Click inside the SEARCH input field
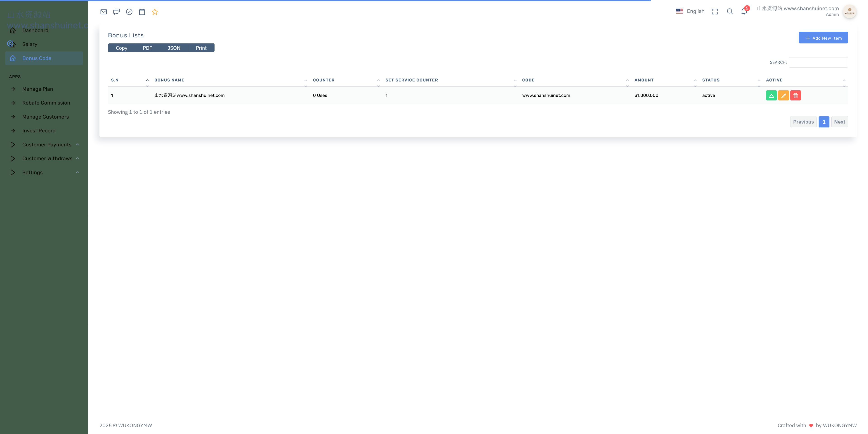The height and width of the screenshot is (434, 868). click(x=818, y=62)
